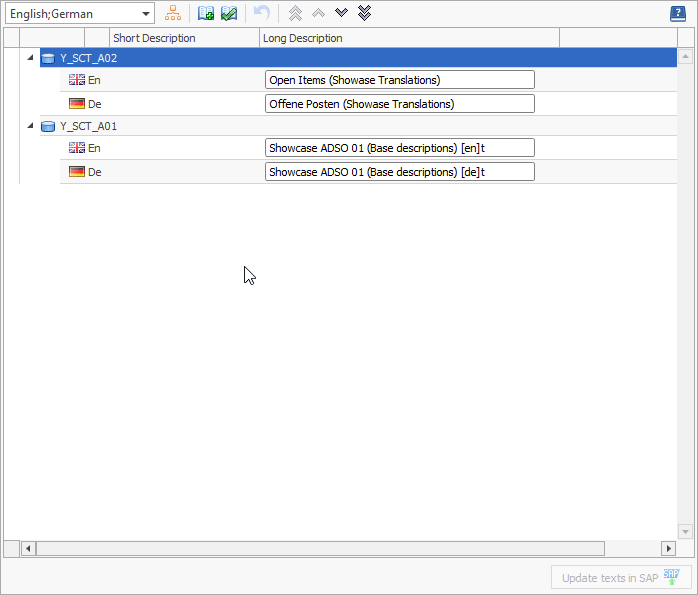Click the horizontal scrollbar right arrow

668,548
